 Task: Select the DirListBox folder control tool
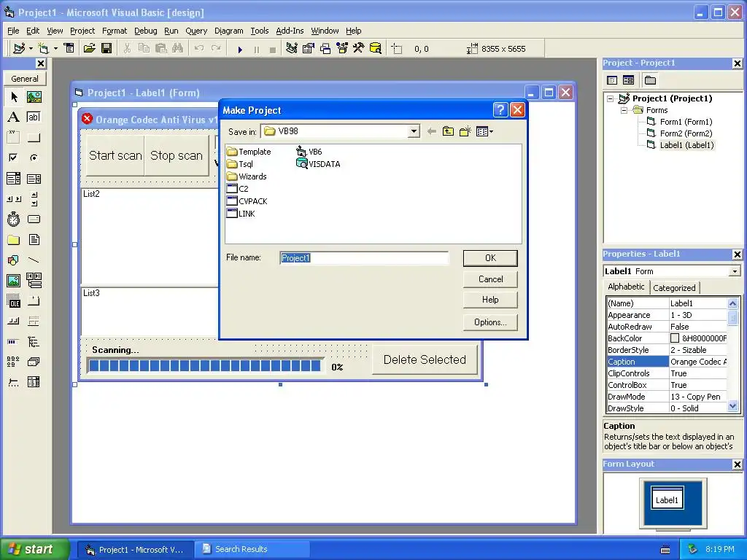tap(14, 239)
